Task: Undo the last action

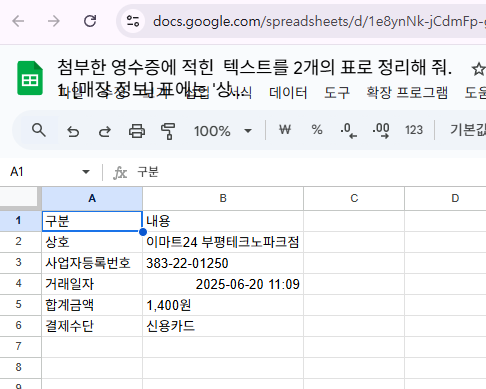Action: pyautogui.click(x=73, y=131)
